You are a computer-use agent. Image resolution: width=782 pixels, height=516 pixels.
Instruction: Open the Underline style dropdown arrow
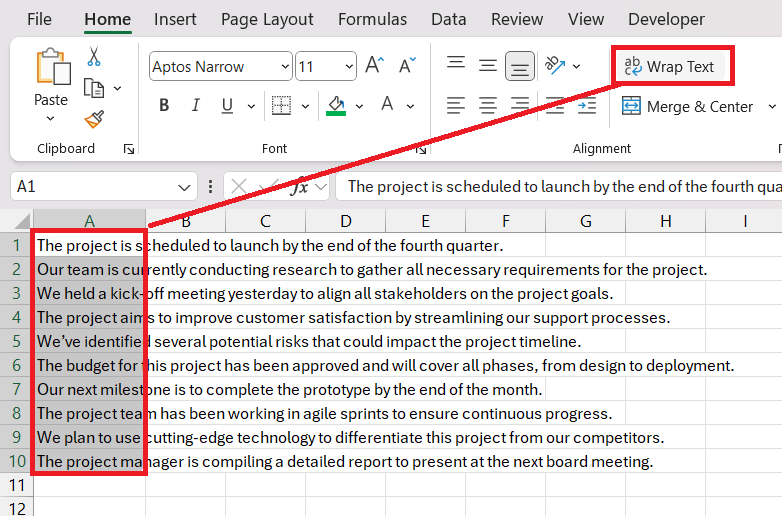click(x=251, y=106)
